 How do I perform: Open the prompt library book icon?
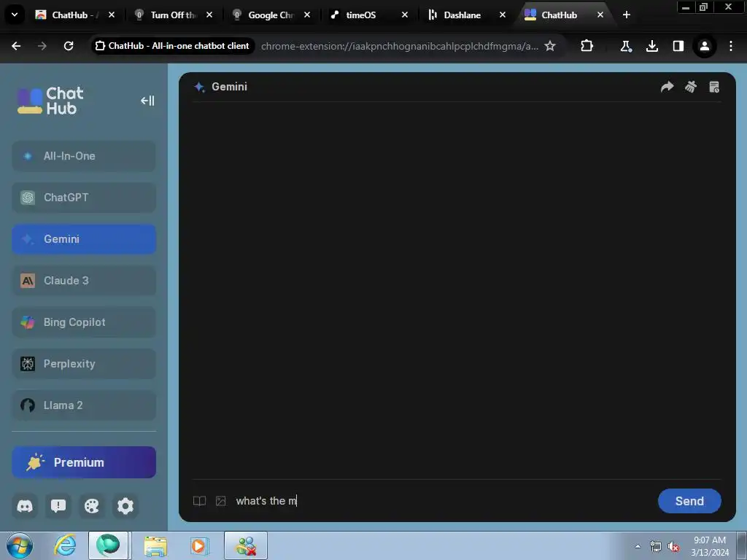[x=199, y=501]
